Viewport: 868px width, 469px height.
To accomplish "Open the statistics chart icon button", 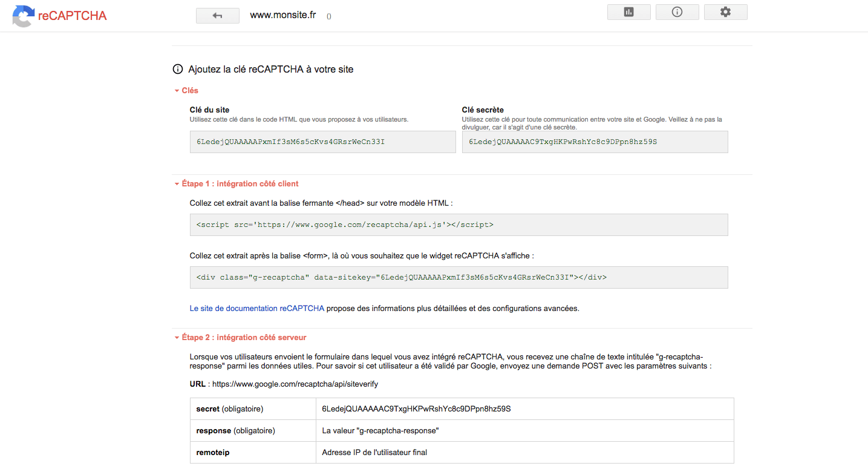I will click(x=628, y=12).
